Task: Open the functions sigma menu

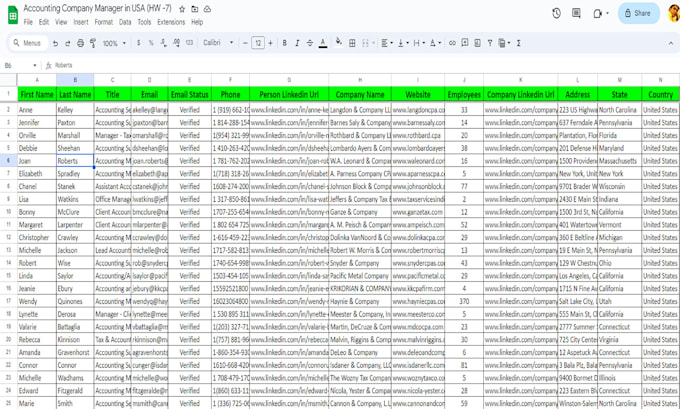Action: (x=518, y=43)
